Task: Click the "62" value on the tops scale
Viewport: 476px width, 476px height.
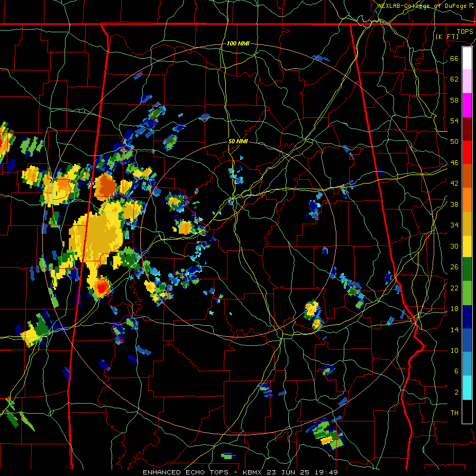Action: point(454,79)
